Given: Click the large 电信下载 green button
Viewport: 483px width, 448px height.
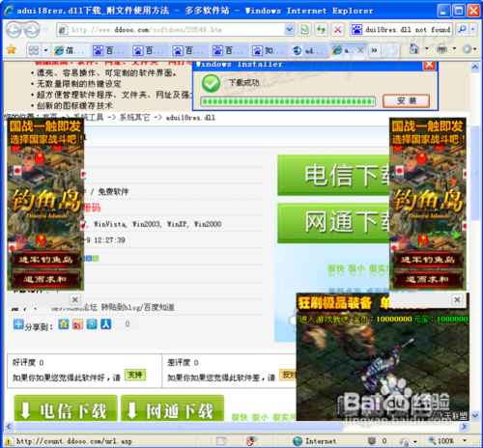Looking at the screenshot, I should click(x=333, y=176).
